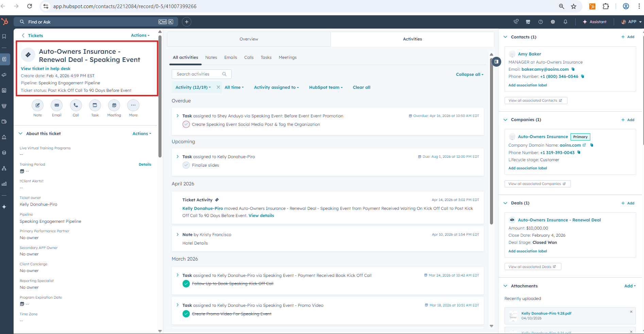Collapse the About this ticket section
The height and width of the screenshot is (334, 644).
pyautogui.click(x=21, y=134)
